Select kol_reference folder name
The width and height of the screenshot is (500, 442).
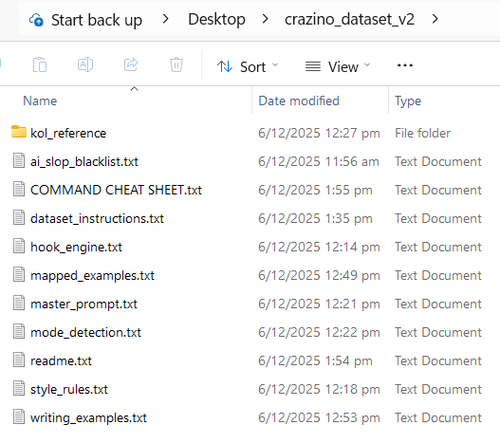[x=68, y=133]
